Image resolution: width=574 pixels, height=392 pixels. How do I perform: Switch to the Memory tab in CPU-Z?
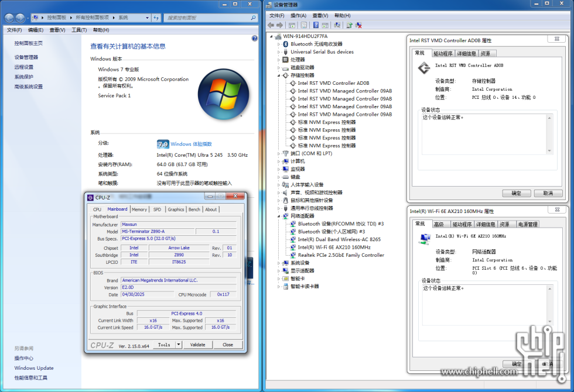tap(139, 209)
